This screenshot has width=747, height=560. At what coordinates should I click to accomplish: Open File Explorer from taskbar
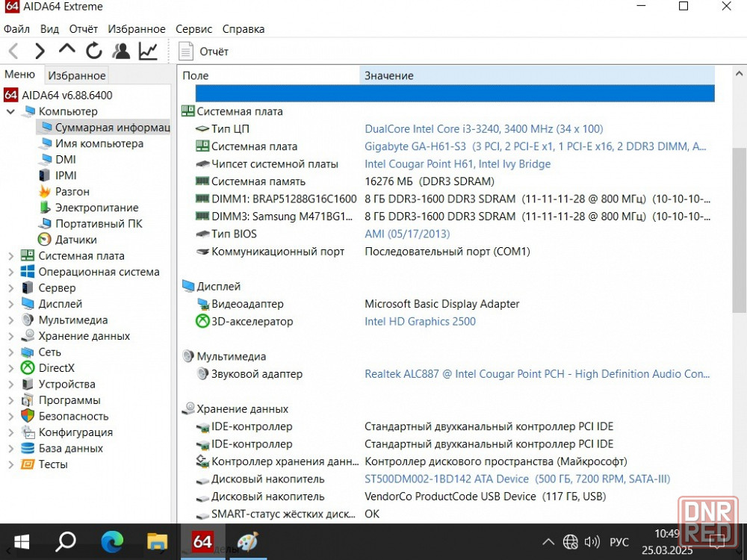(x=157, y=542)
